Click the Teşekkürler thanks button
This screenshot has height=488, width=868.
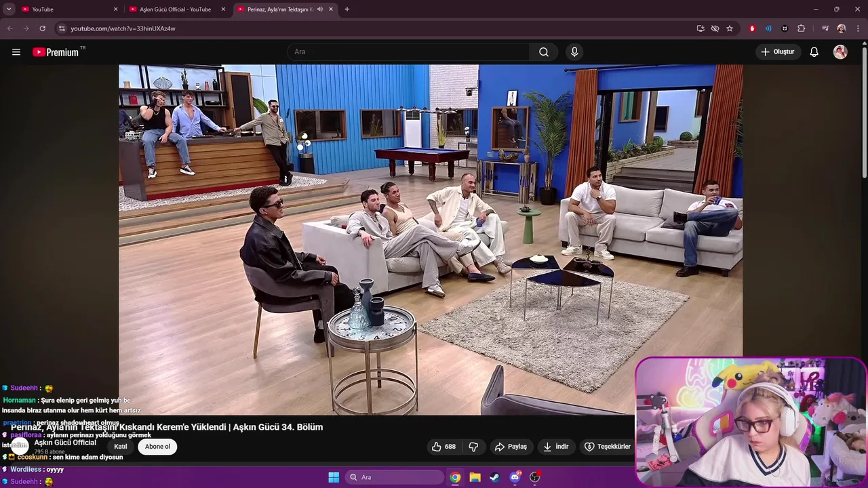point(608,447)
